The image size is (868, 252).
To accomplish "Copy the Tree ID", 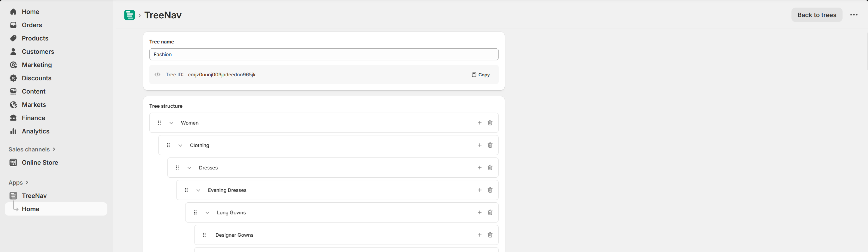I will pos(480,75).
